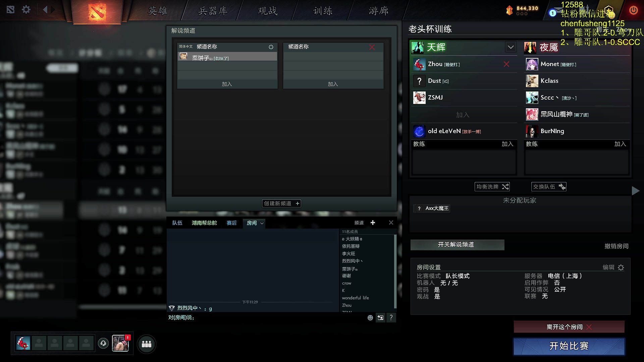Join the empty Radiant slot

pos(463,115)
